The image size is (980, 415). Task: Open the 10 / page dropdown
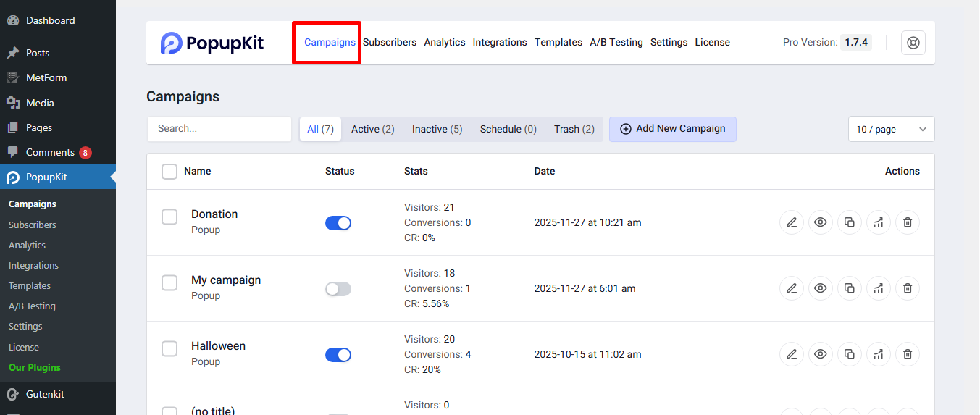pyautogui.click(x=891, y=129)
